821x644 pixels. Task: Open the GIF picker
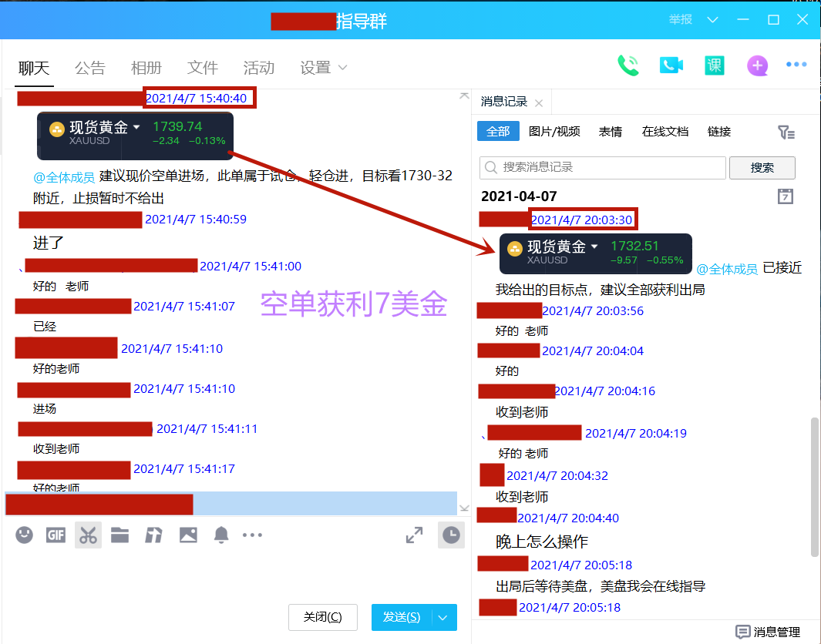[56, 535]
